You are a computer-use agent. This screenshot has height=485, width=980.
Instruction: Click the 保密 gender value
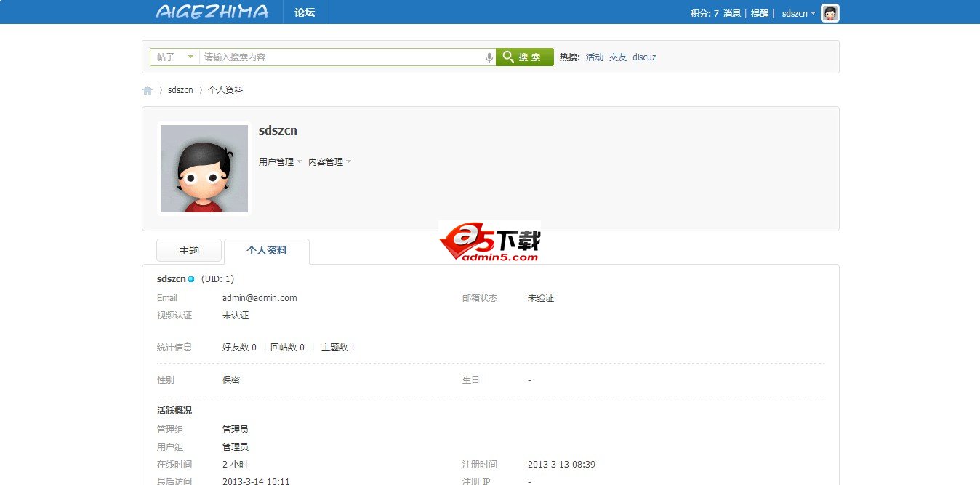(x=231, y=380)
